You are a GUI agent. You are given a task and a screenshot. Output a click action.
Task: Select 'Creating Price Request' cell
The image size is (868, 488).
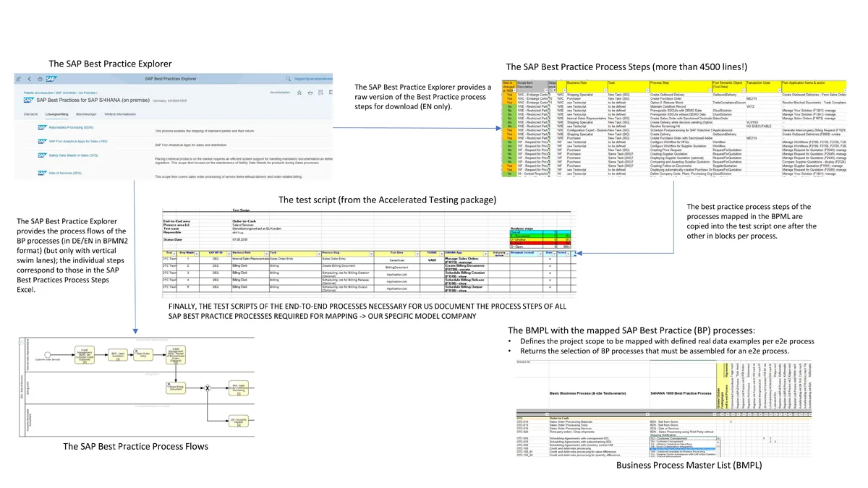click(x=681, y=150)
